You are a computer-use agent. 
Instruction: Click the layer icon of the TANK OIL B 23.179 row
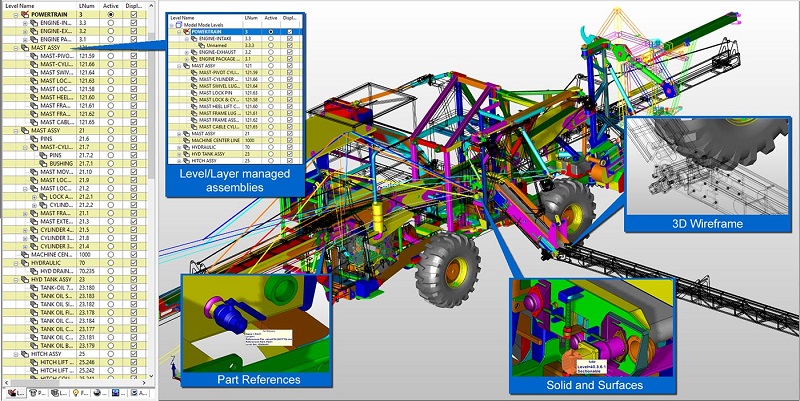(x=34, y=345)
